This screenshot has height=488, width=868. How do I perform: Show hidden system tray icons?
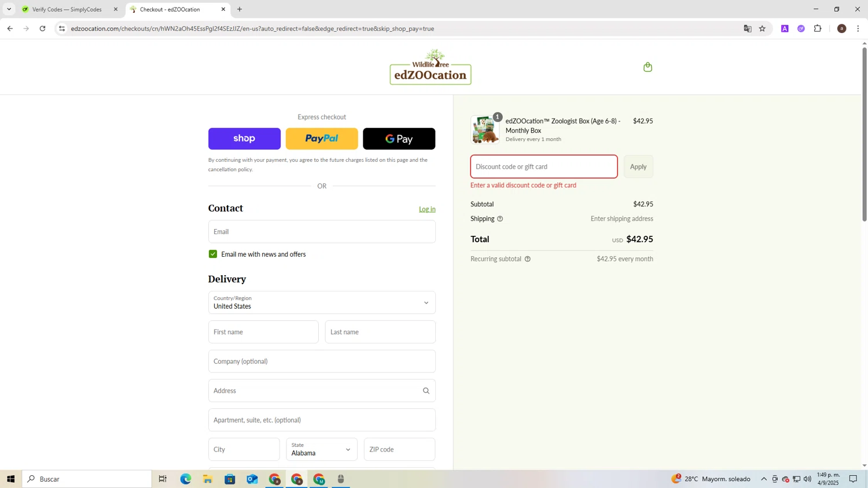(x=764, y=479)
